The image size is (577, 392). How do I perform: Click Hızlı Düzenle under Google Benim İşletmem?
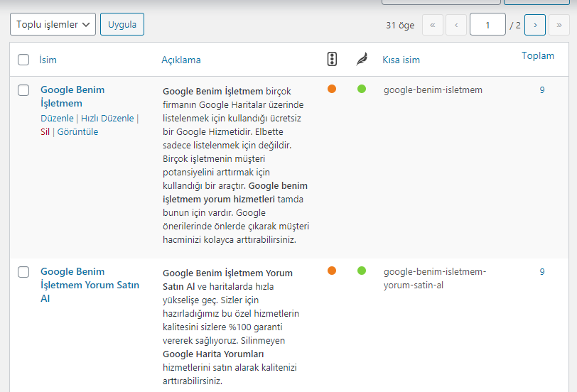(107, 119)
